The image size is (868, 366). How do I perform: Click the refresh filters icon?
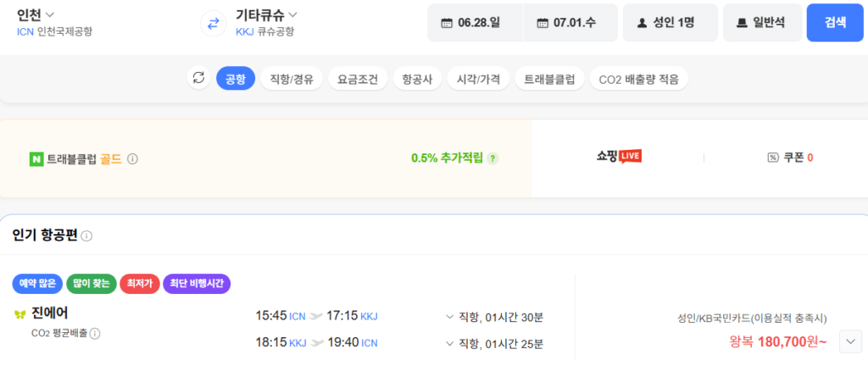tap(198, 78)
